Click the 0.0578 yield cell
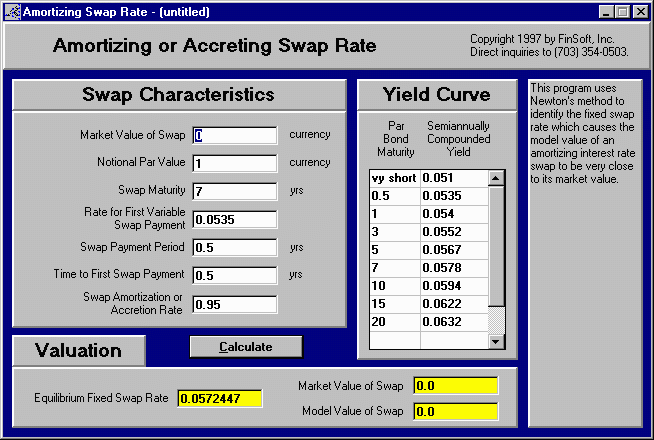 pyautogui.click(x=451, y=268)
